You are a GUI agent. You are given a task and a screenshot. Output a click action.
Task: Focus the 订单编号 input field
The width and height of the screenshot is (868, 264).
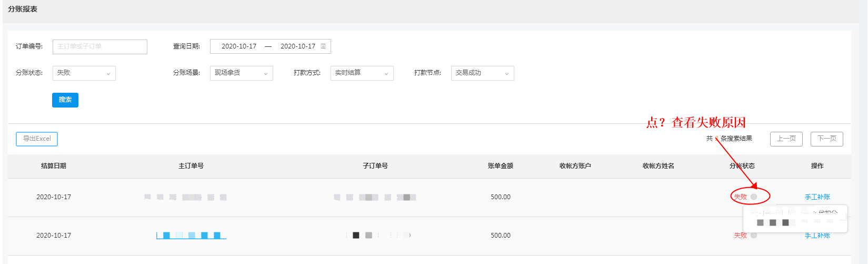100,47
